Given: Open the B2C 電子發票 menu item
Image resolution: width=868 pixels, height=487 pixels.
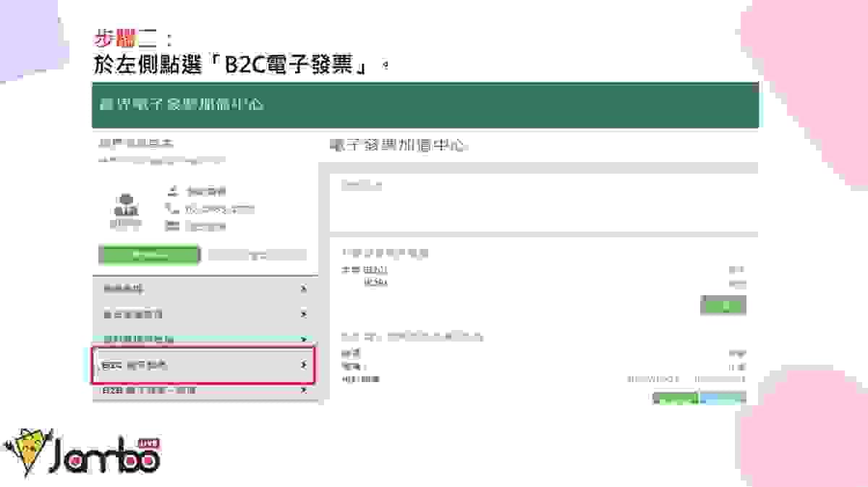Looking at the screenshot, I should click(x=204, y=365).
